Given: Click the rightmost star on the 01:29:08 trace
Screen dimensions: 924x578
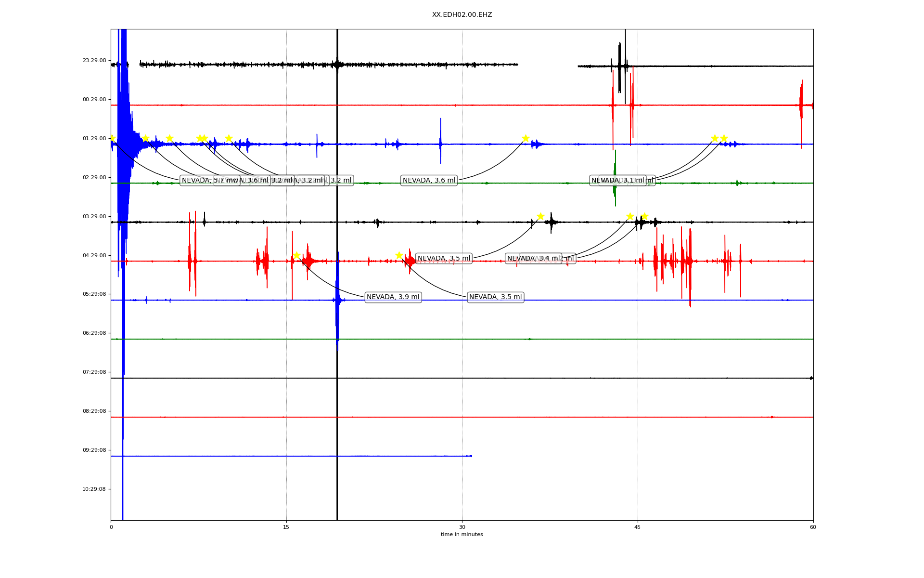Looking at the screenshot, I should (724, 138).
